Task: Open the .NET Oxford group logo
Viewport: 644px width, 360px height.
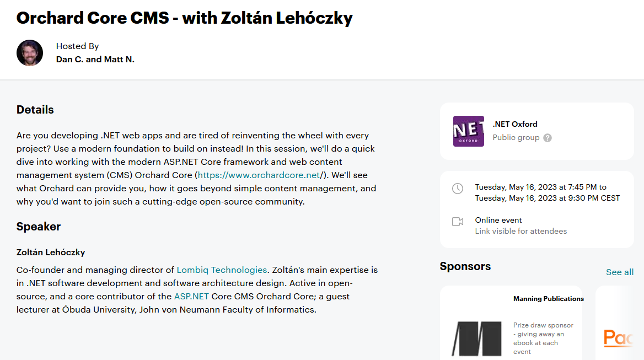Action: [469, 131]
